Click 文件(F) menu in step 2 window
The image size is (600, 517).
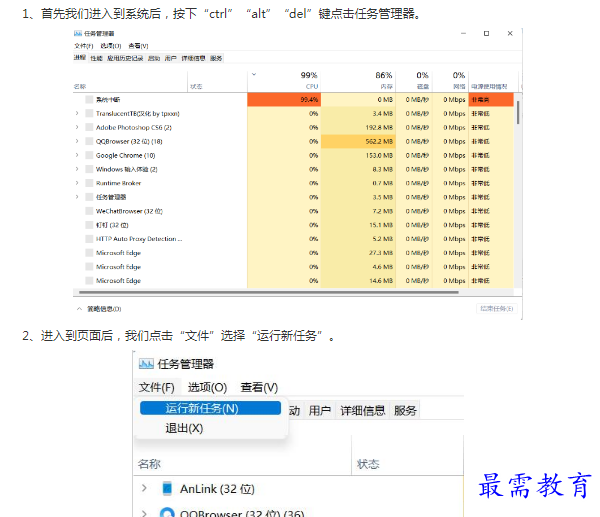point(157,387)
